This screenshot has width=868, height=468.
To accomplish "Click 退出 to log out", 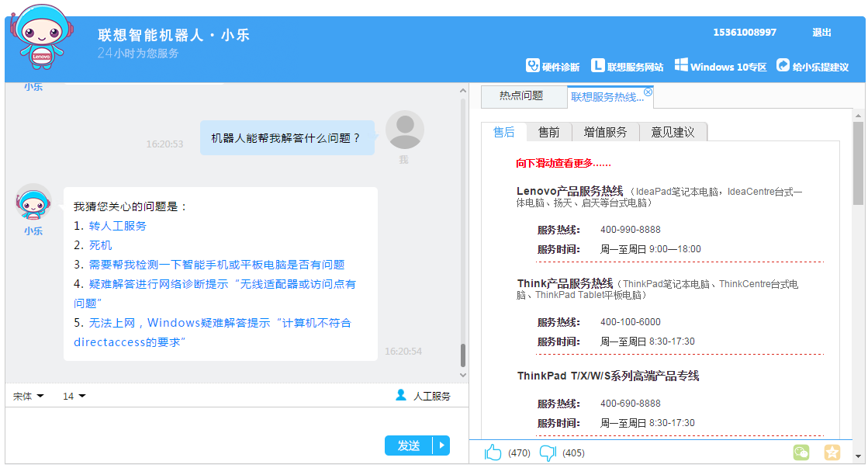I will click(x=821, y=32).
